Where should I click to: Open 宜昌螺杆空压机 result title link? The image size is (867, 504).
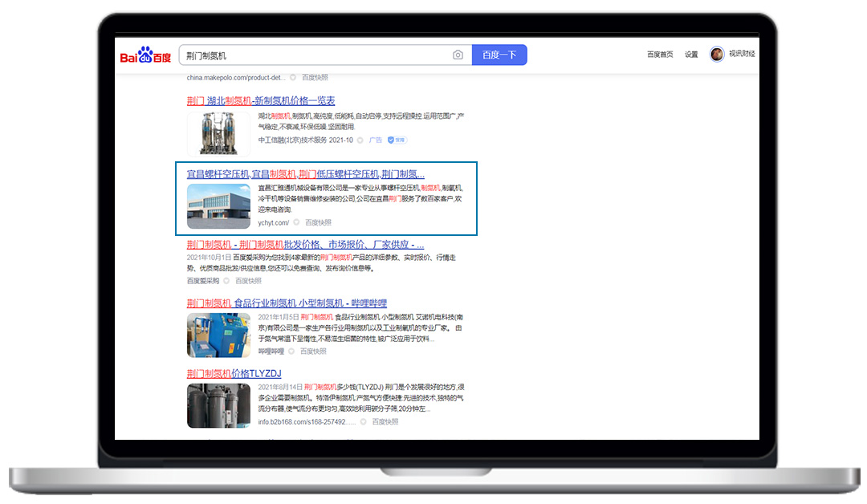point(305,174)
